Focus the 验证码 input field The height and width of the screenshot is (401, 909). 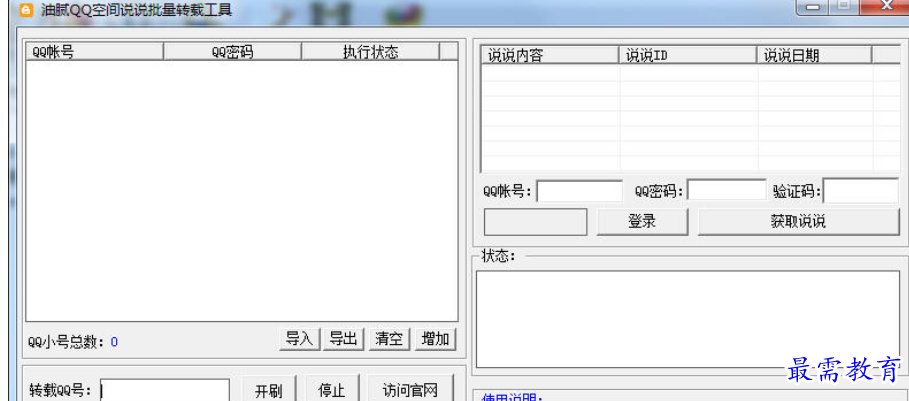tap(861, 191)
